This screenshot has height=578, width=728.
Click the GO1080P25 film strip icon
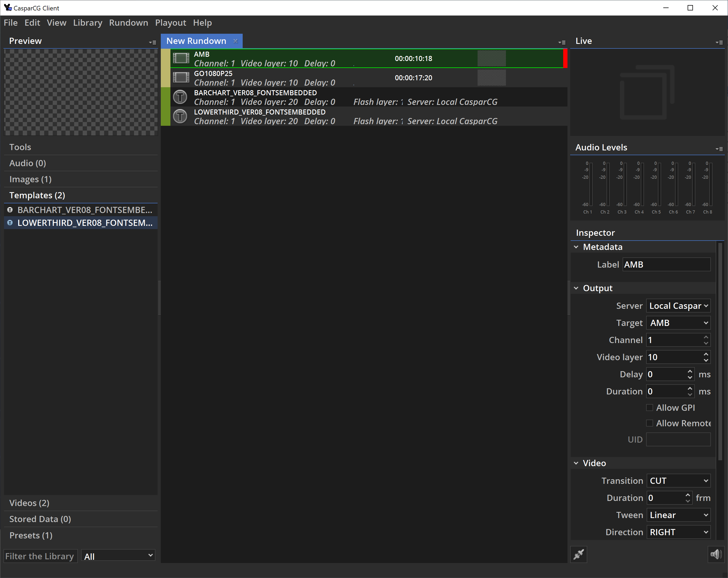pos(181,78)
